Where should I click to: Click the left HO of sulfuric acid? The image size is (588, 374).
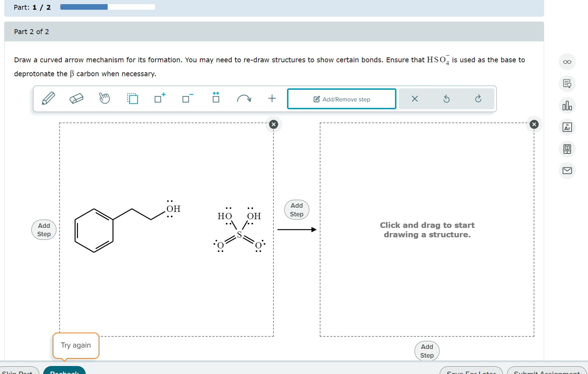coord(225,216)
